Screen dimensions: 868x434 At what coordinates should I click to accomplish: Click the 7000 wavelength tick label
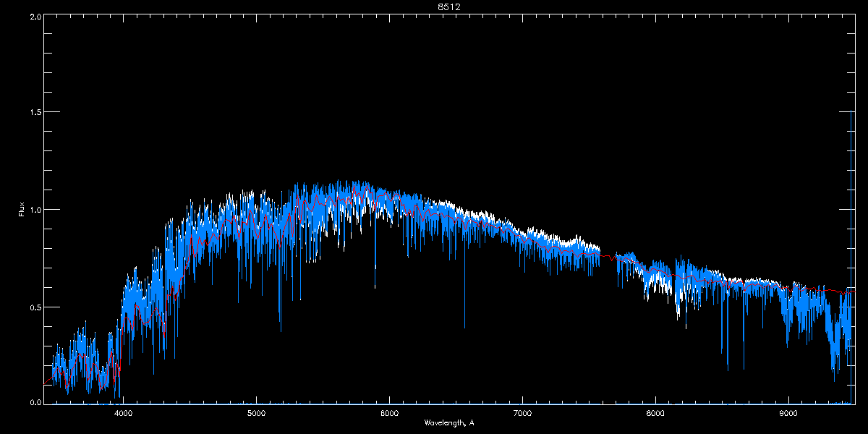tap(522, 413)
